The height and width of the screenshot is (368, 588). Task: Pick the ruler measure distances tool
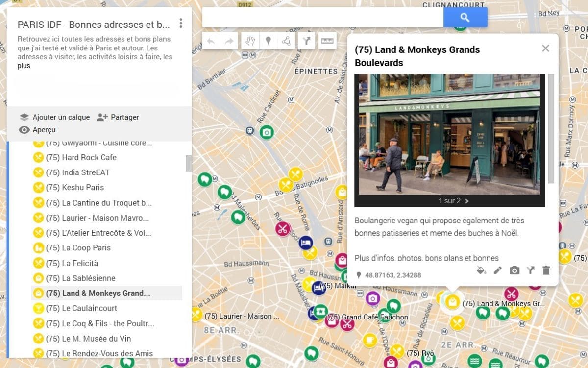pyautogui.click(x=327, y=41)
